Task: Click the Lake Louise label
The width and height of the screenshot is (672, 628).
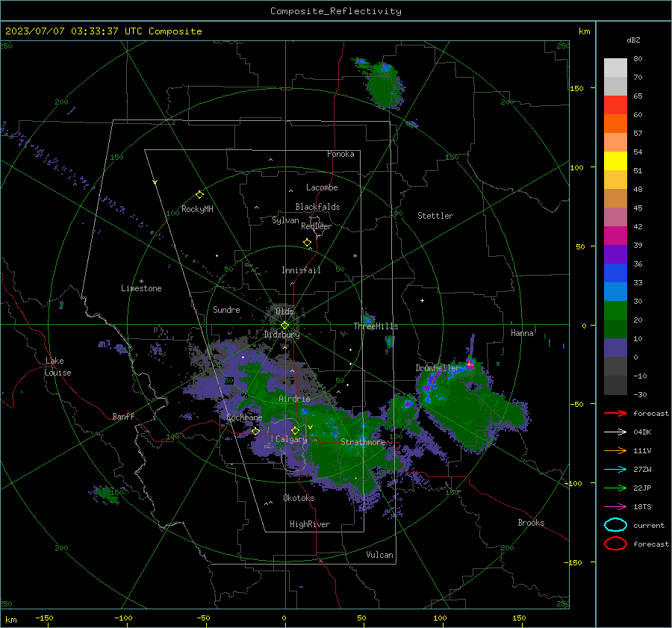Action: pyautogui.click(x=57, y=367)
